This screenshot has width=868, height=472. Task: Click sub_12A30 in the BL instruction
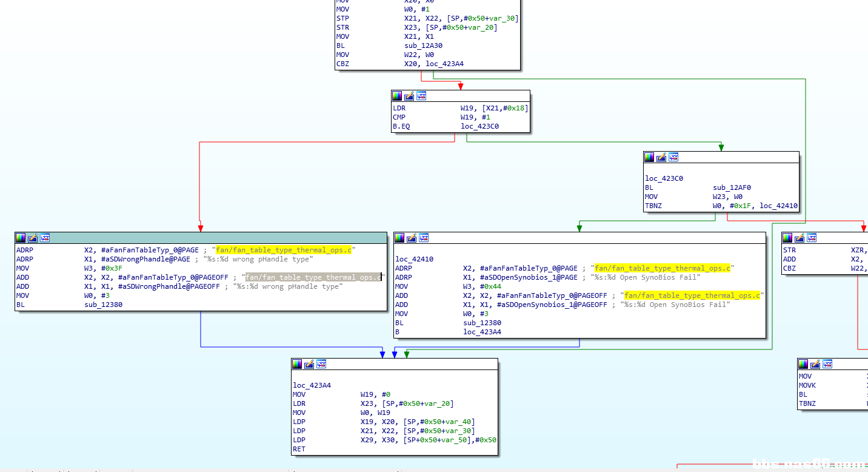tap(424, 46)
